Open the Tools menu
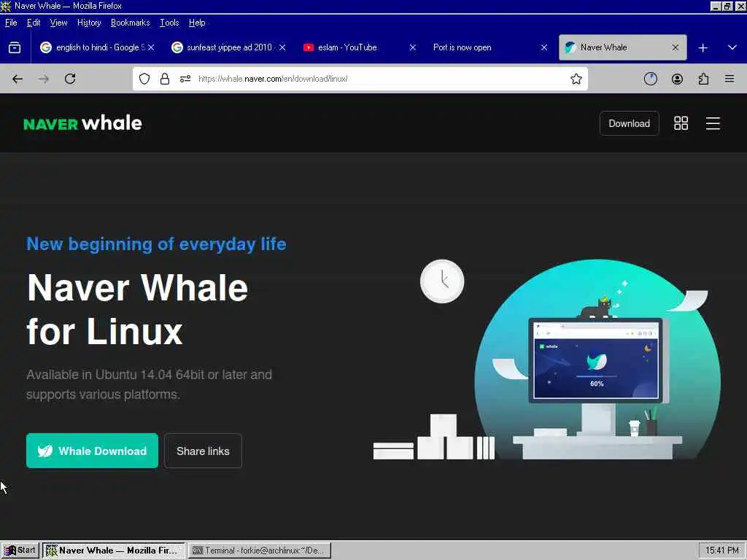The width and height of the screenshot is (747, 560). point(169,23)
